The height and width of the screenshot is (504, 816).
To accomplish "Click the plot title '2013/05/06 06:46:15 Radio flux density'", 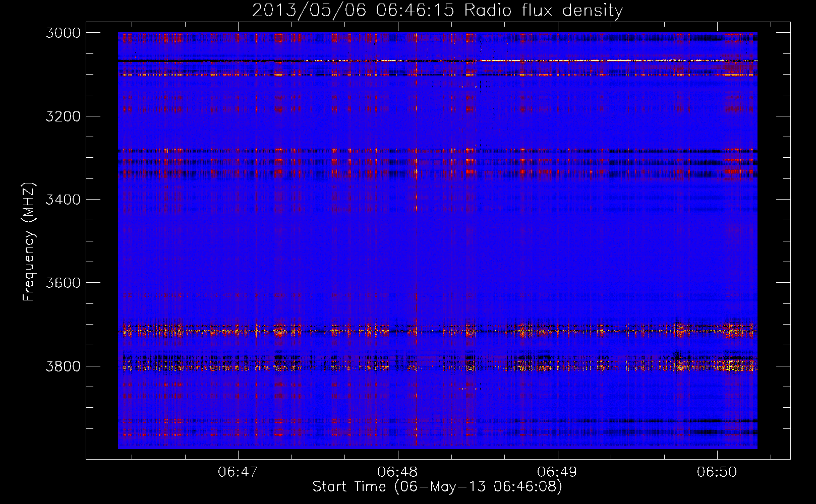I will click(x=437, y=11).
